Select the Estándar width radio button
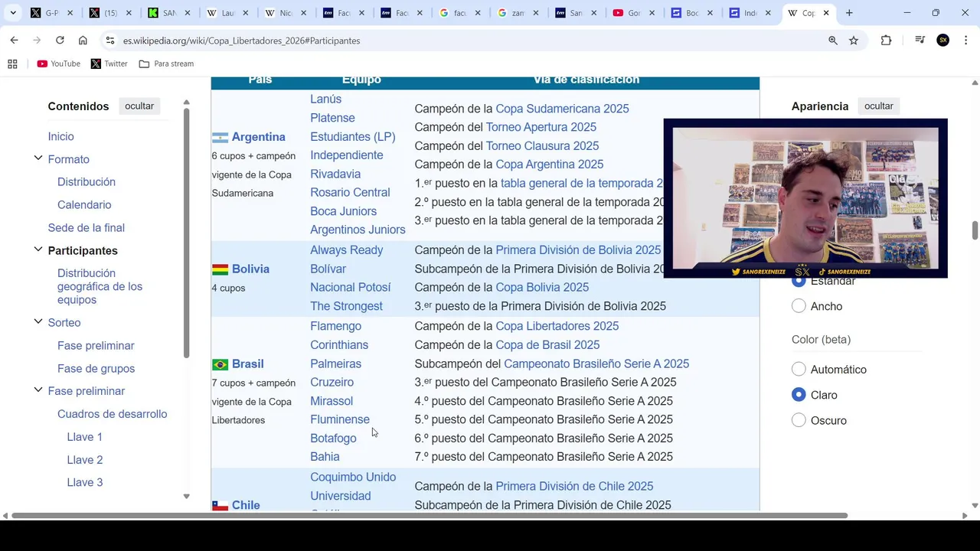Screen dimensions: 980x551 point(799,281)
